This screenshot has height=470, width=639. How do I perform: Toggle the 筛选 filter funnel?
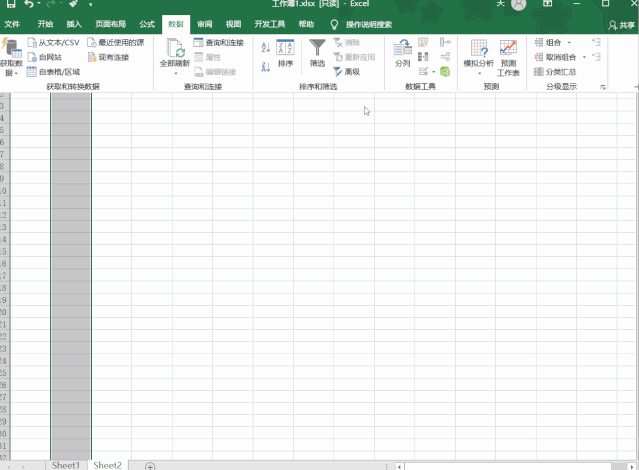tap(317, 53)
